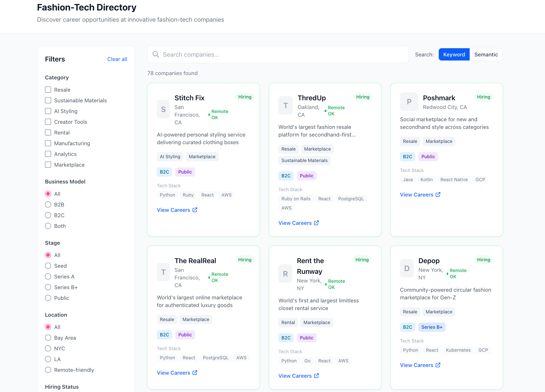545x392 pixels.
Task: Enable the AI Styling category checkbox
Action: point(48,111)
